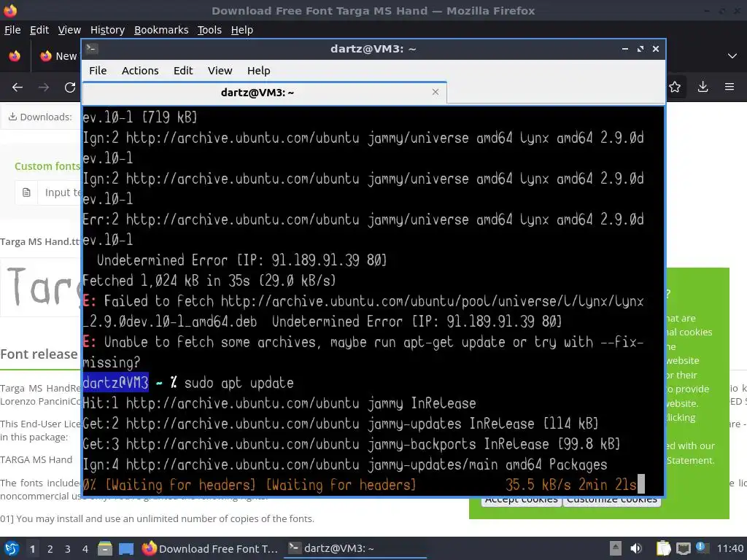This screenshot has width=747, height=560.
Task: Open Firefox Tools menu
Action: [209, 30]
